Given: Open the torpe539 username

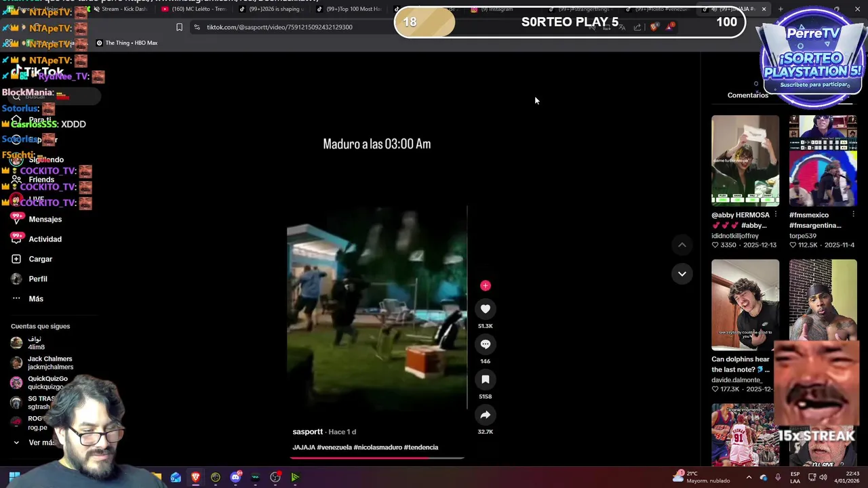Looking at the screenshot, I should [804, 236].
